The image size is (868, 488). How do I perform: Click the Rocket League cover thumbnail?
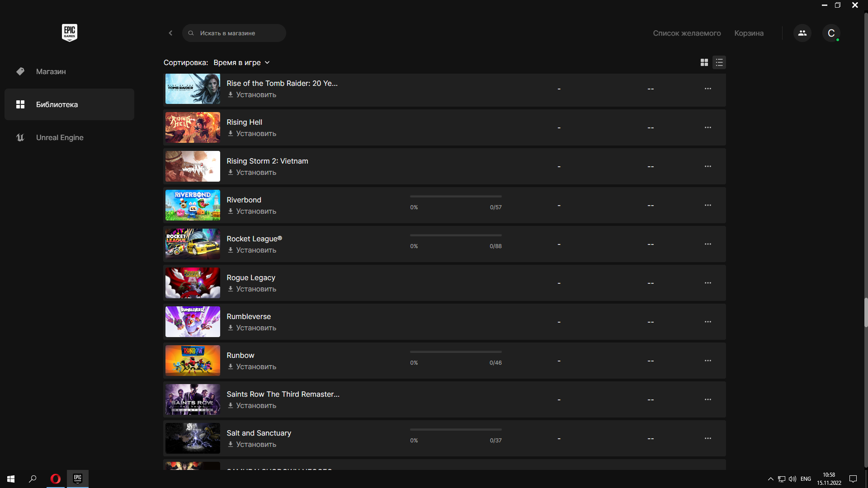pyautogui.click(x=193, y=244)
